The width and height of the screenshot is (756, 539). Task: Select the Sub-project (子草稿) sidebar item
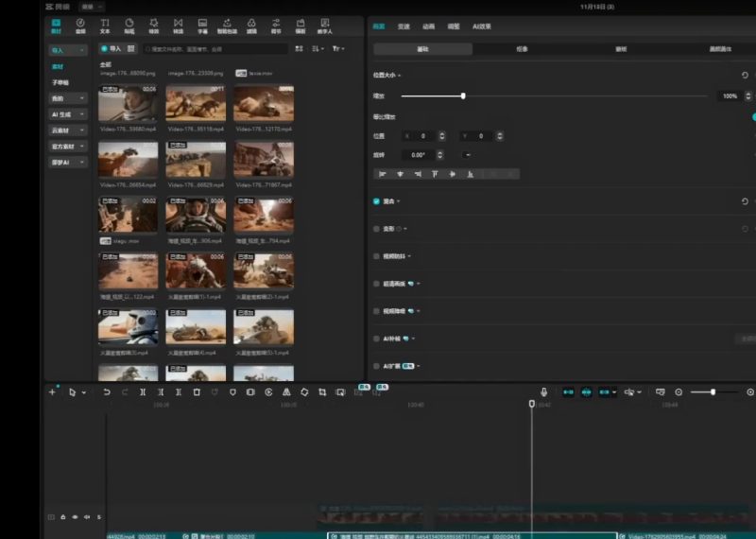[x=60, y=82]
